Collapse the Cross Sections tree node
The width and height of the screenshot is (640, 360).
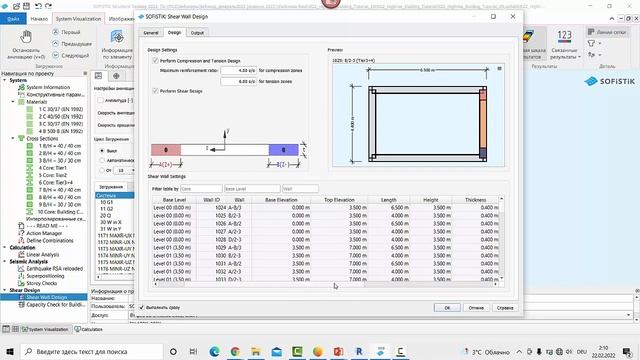[x=13, y=138]
